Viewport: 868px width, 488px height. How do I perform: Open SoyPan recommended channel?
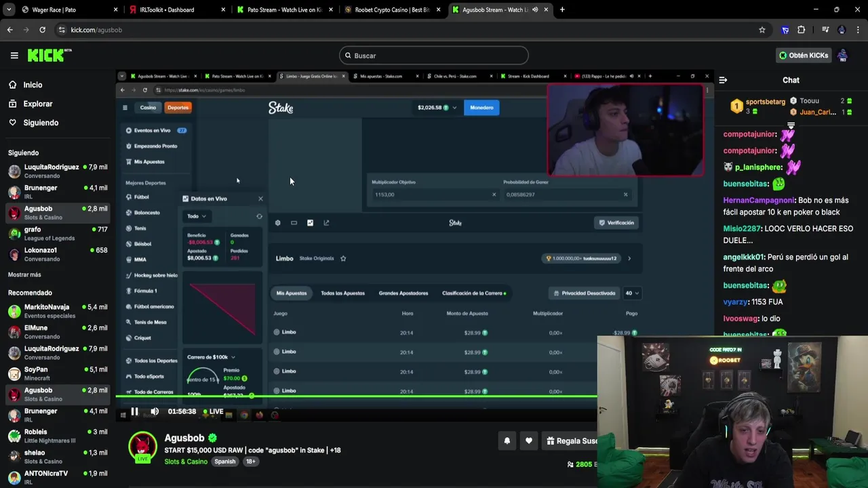[x=57, y=373]
